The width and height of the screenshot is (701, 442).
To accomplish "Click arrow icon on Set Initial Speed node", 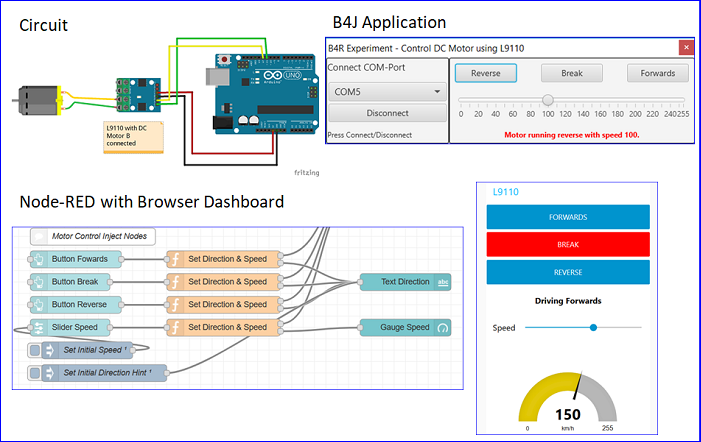I will click(x=50, y=350).
